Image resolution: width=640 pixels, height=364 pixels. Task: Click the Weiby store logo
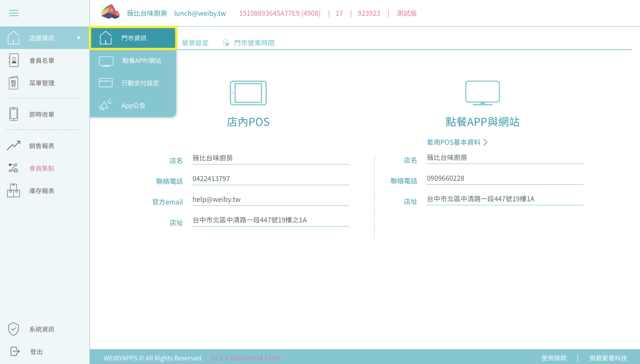[110, 12]
